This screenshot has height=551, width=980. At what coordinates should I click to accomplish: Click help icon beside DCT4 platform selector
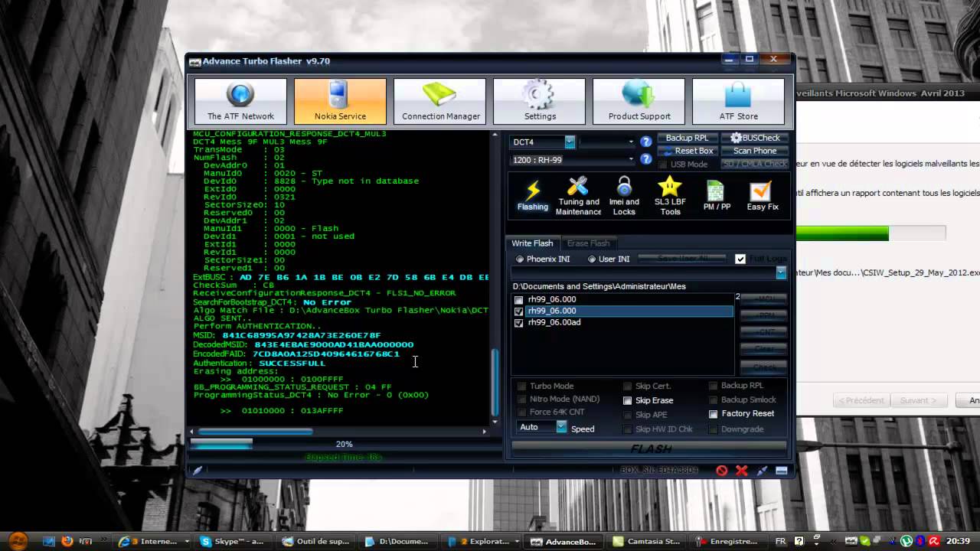pos(645,142)
